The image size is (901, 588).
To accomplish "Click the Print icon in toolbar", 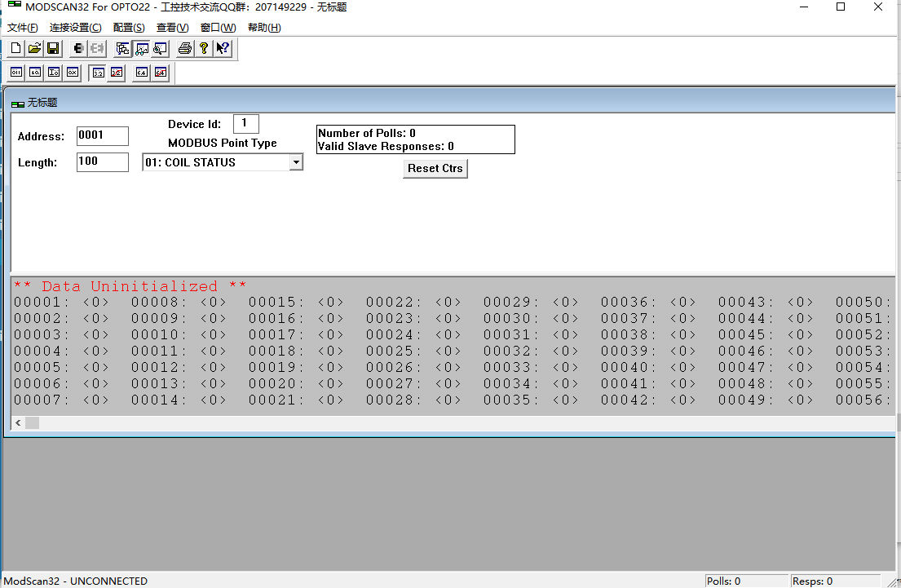I will coord(185,49).
